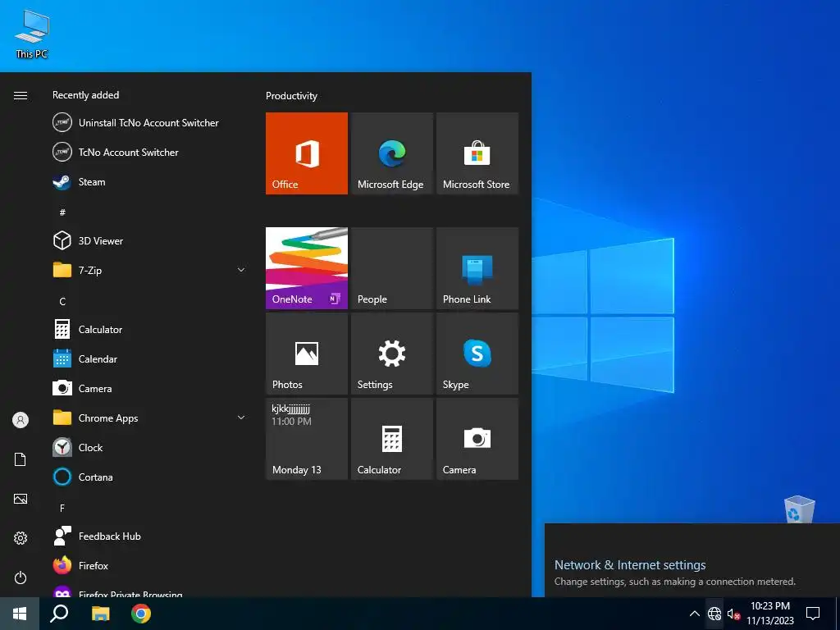Open 3D Viewer from app list
Image resolution: width=840 pixels, height=630 pixels.
(150, 241)
